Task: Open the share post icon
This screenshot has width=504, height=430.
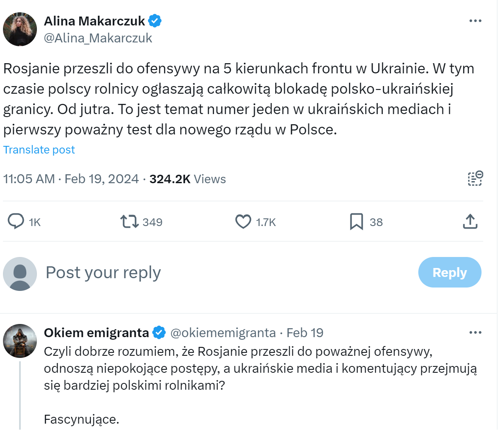Action: tap(470, 221)
